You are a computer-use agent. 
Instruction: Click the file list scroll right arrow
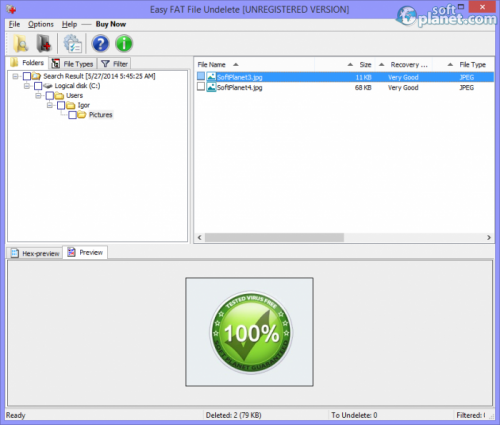tap(489, 237)
